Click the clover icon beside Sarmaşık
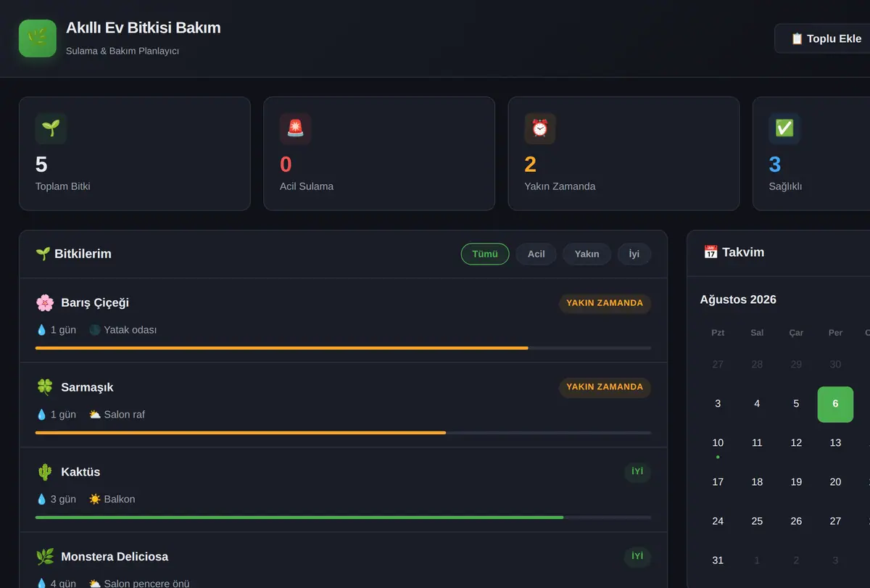The image size is (870, 588). pos(45,387)
